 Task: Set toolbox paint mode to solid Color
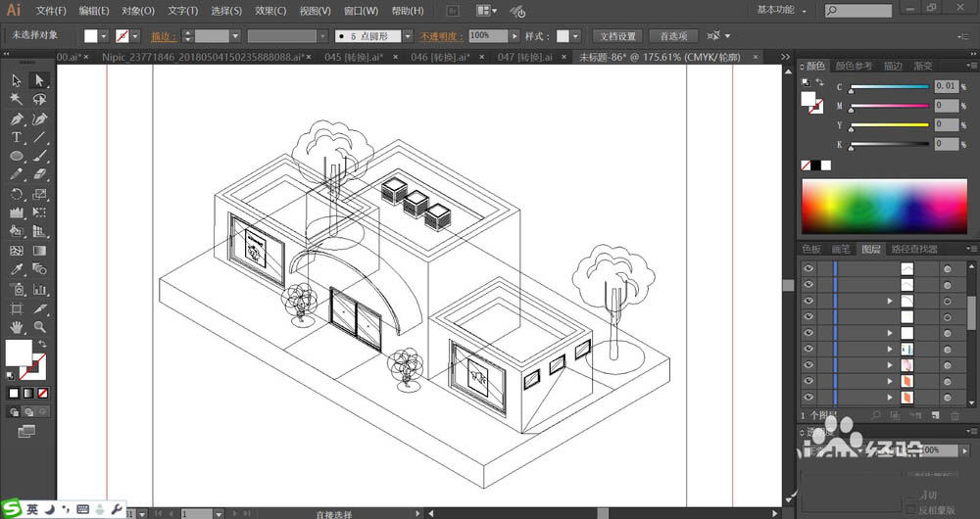click(14, 393)
